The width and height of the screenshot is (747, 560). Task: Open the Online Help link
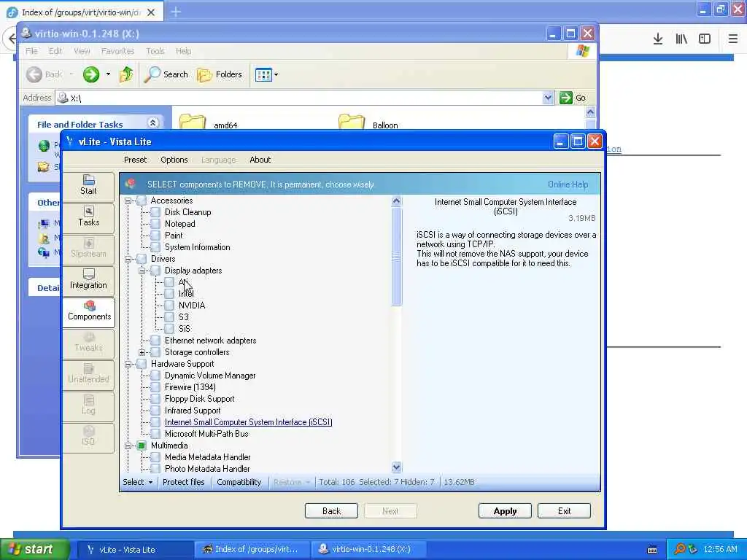pos(568,184)
